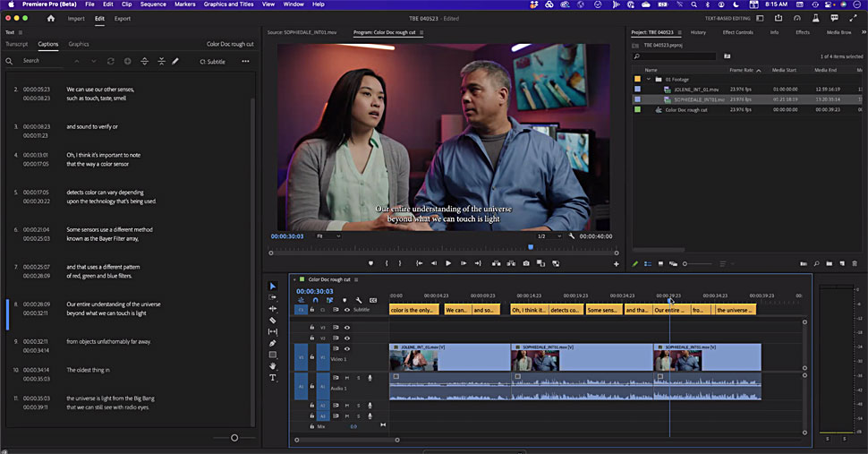Screen dimensions: 868x454
Task: Select the Type tool
Action: (x=273, y=378)
